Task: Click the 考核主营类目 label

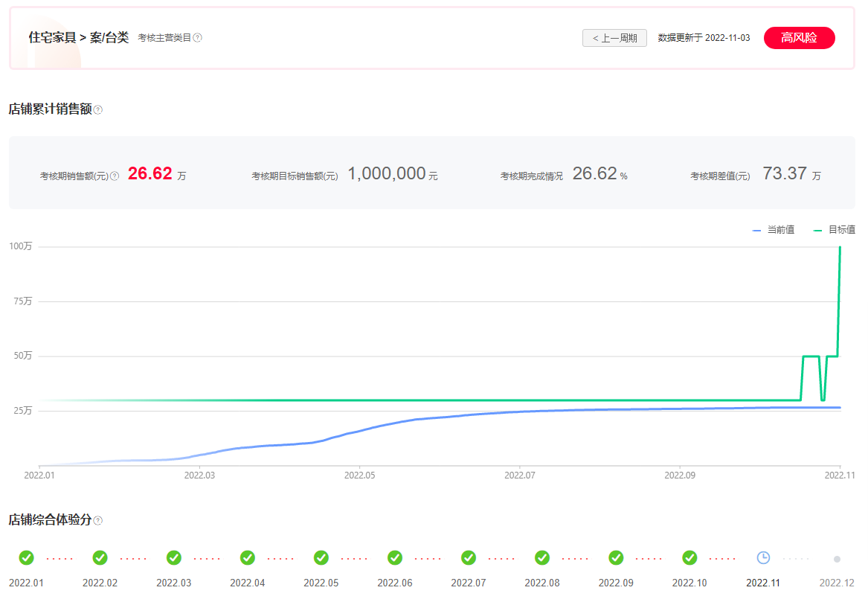Action: pyautogui.click(x=164, y=38)
